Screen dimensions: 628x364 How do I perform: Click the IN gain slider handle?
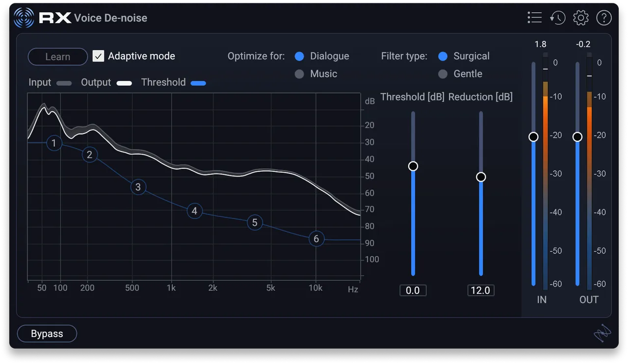(533, 137)
